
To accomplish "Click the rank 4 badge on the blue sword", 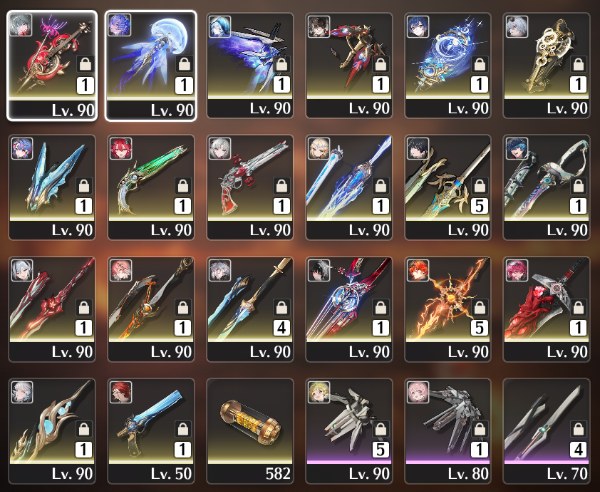I will 282,328.
